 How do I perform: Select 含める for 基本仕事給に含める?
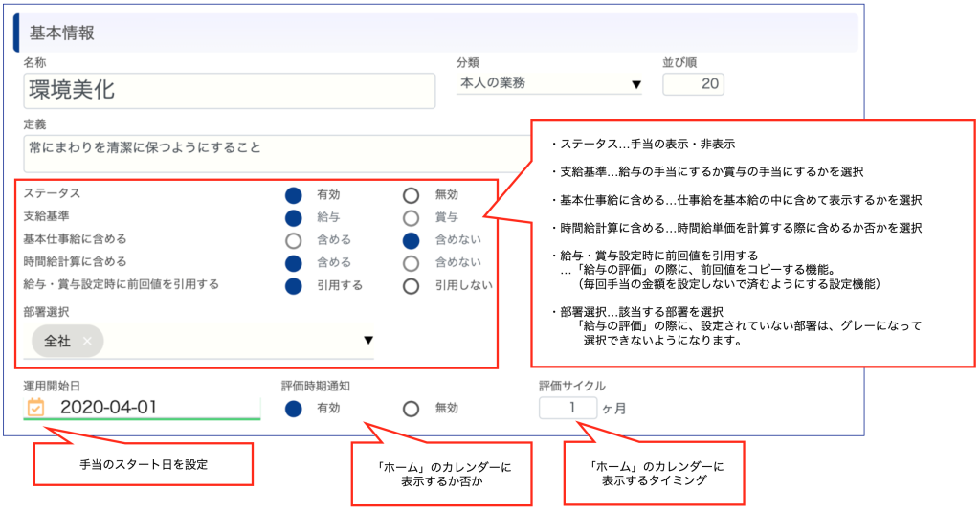tap(294, 240)
